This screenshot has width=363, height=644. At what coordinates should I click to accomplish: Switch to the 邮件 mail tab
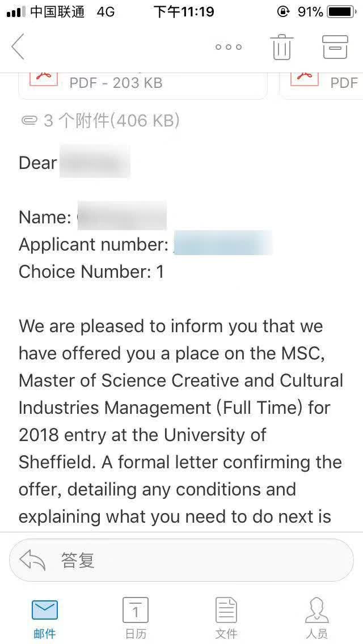(x=45, y=618)
